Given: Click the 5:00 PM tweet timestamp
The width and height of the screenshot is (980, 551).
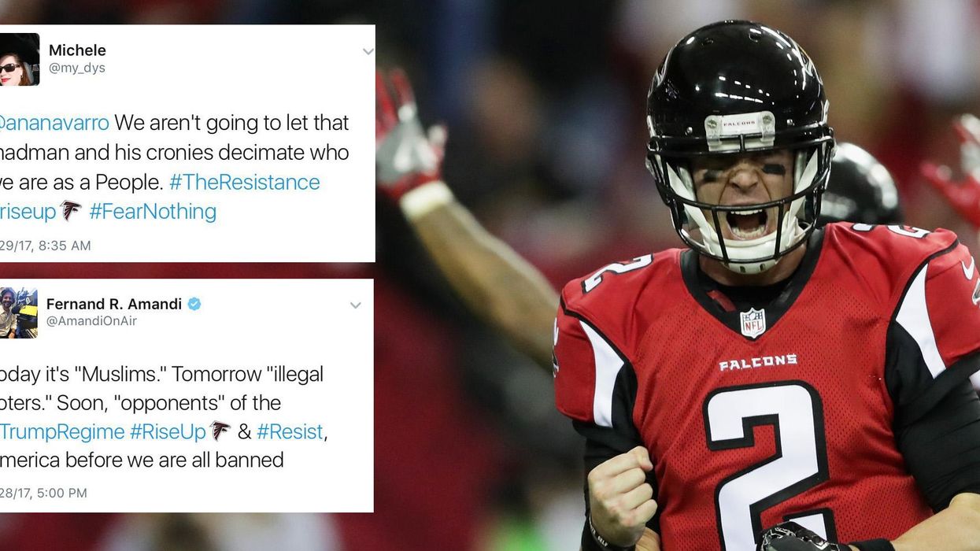Looking at the screenshot, I should [43, 493].
